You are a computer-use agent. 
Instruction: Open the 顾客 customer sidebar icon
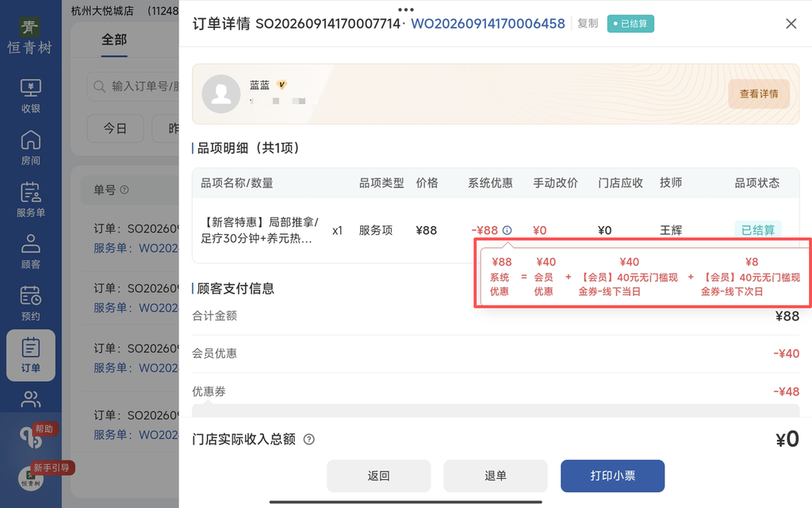[31, 252]
